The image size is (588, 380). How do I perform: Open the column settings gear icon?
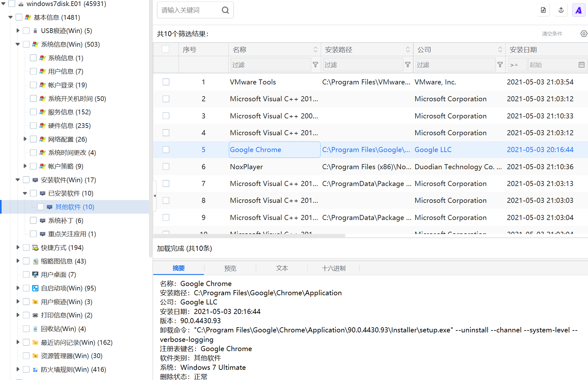point(584,34)
